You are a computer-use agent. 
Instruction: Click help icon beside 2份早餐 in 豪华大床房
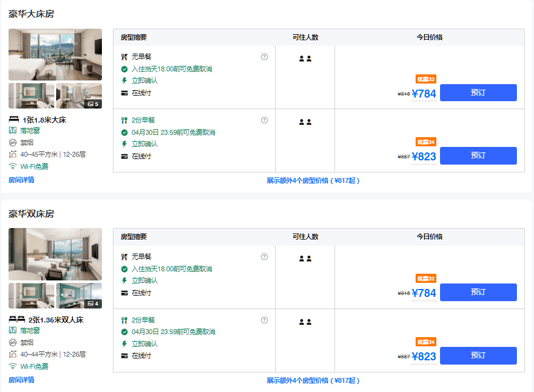pos(264,120)
